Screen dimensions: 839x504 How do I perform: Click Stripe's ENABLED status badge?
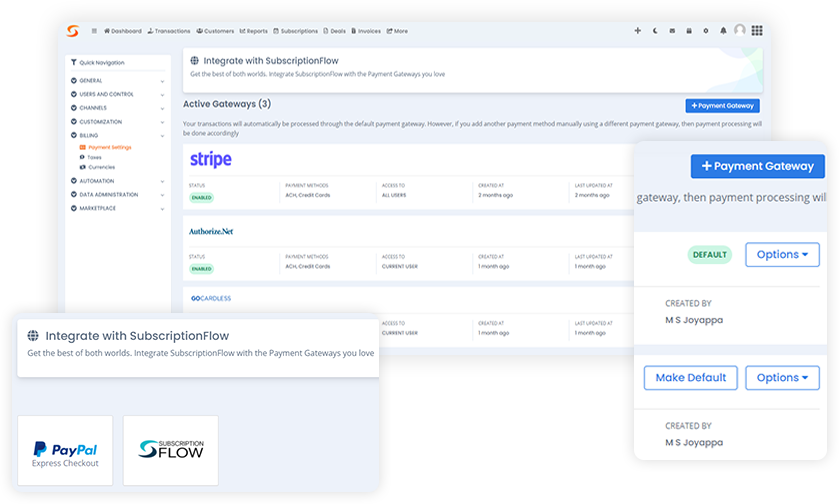tap(202, 197)
